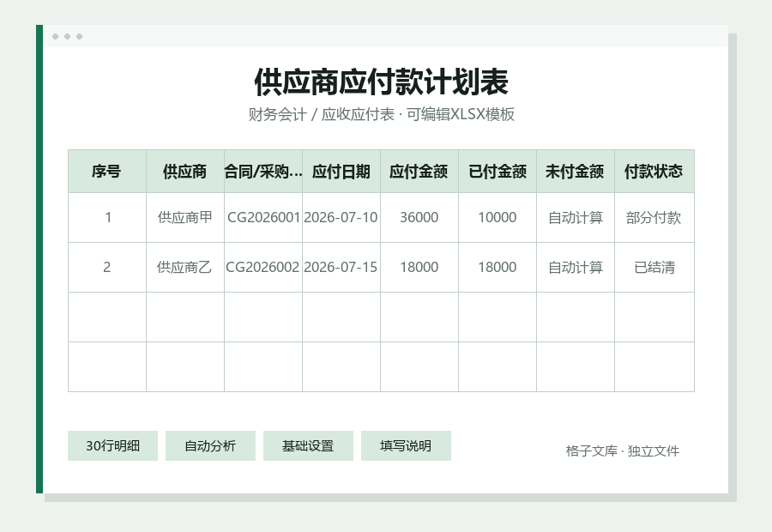Click the title 供应商应付款计划表

pyautogui.click(x=382, y=82)
